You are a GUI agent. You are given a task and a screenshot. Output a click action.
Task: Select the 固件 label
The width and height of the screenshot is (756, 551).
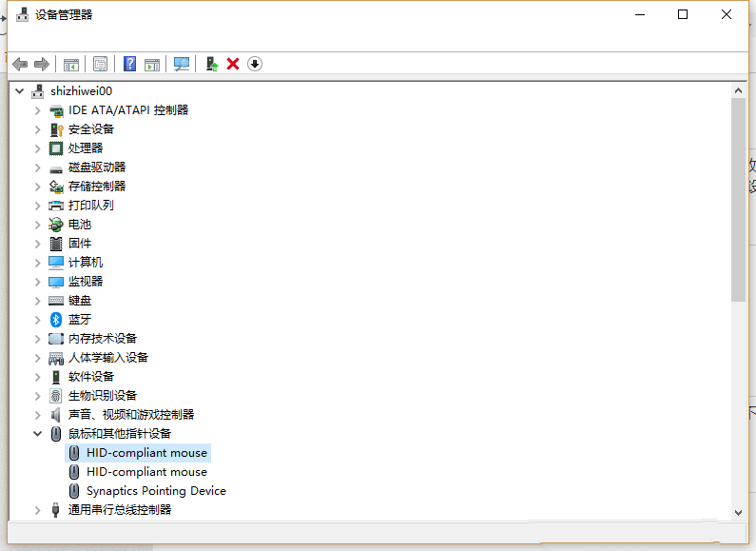[x=80, y=244]
